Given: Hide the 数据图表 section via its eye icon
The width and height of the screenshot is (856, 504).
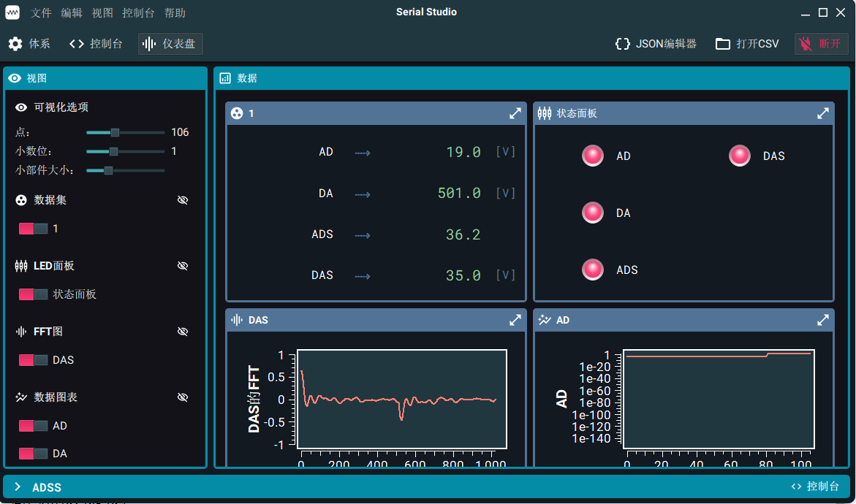Looking at the screenshot, I should coord(183,397).
